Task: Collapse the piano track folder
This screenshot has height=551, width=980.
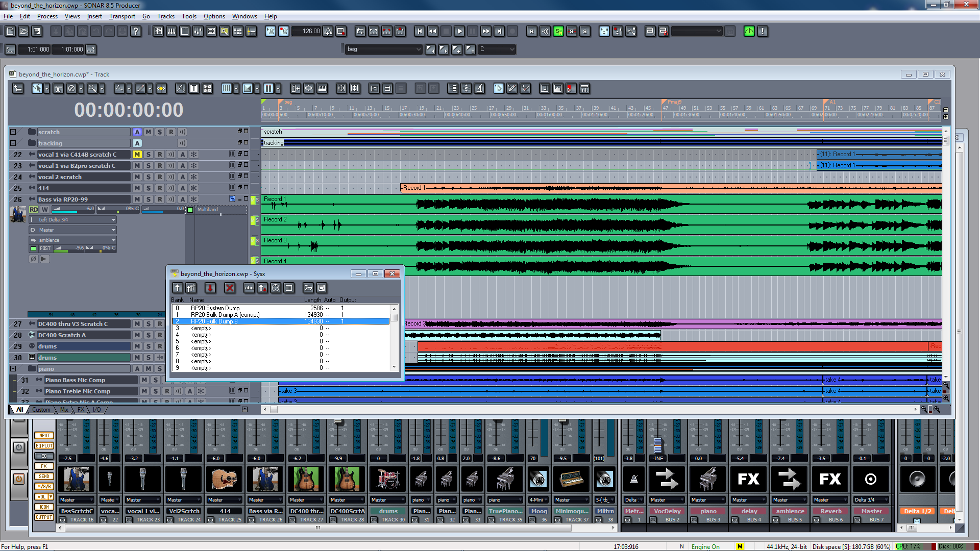Action: [x=13, y=369]
